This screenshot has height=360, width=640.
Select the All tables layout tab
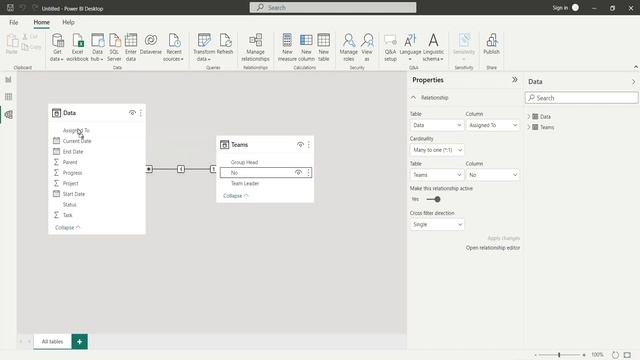(x=52, y=342)
